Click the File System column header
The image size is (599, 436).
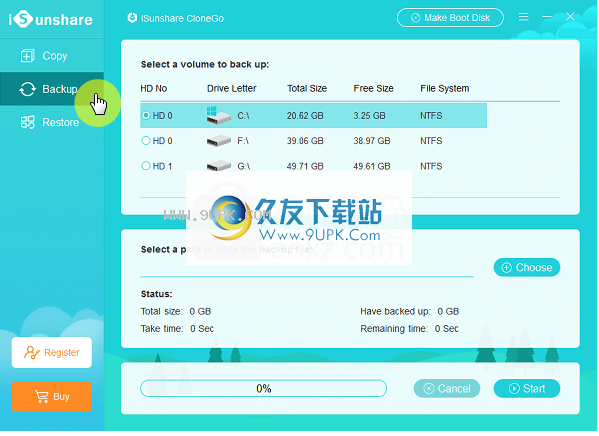[x=444, y=88]
